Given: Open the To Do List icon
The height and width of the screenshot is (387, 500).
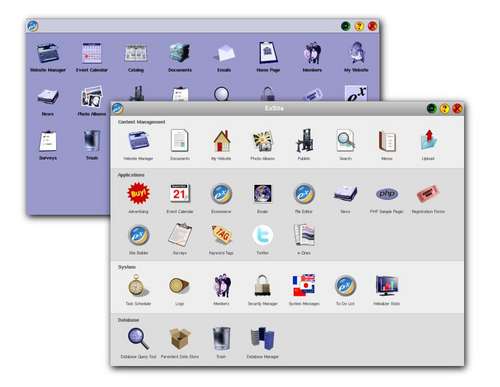Looking at the screenshot, I should coord(345,286).
